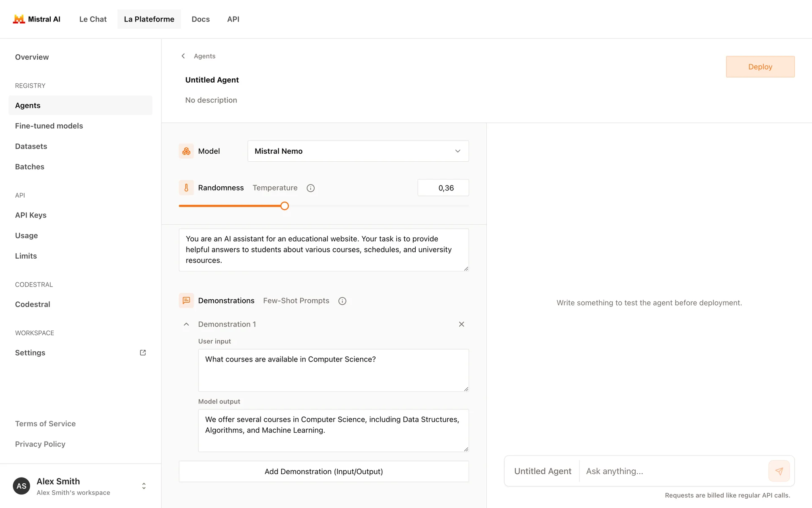Image resolution: width=812 pixels, height=508 pixels.
Task: Remove Demonstration 1 with the X
Action: [461, 324]
